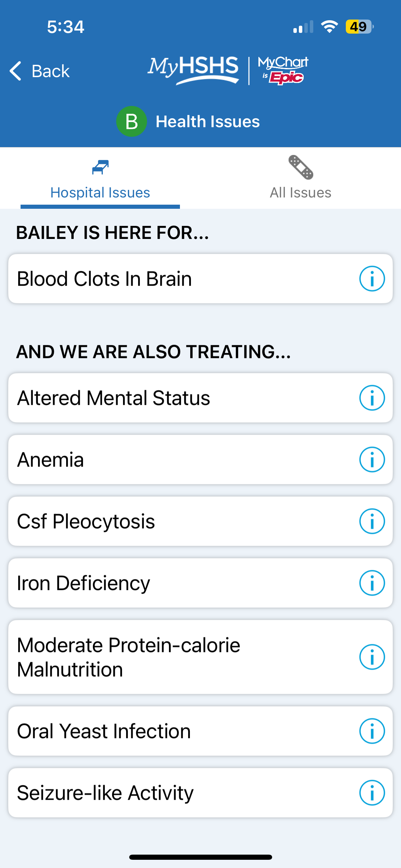Tap the battery indicator in status bar
The image size is (401, 868).
tap(359, 27)
